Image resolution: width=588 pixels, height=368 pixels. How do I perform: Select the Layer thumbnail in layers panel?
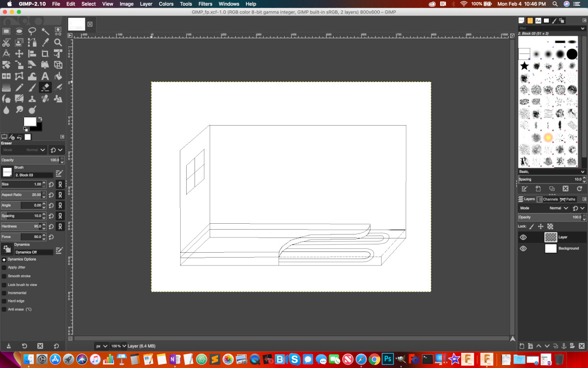tap(551, 237)
